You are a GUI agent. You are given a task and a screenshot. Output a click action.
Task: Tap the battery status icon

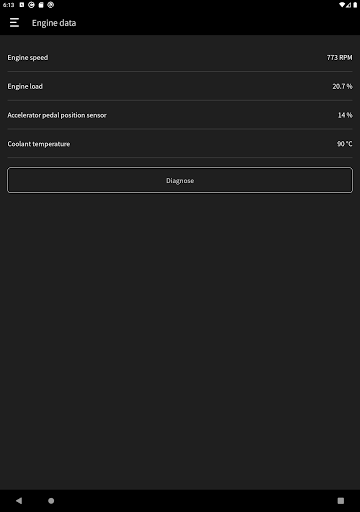355,5
